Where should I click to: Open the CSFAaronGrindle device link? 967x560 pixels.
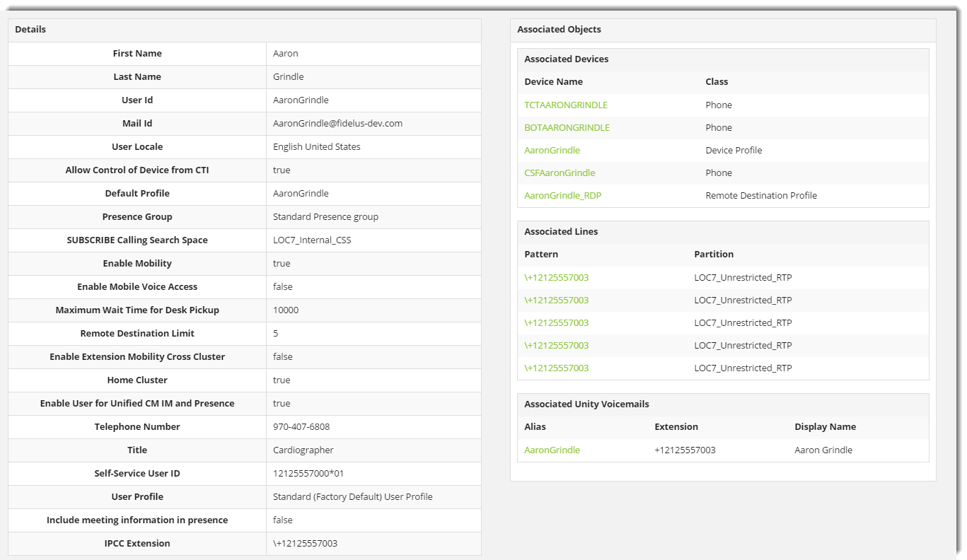(560, 173)
